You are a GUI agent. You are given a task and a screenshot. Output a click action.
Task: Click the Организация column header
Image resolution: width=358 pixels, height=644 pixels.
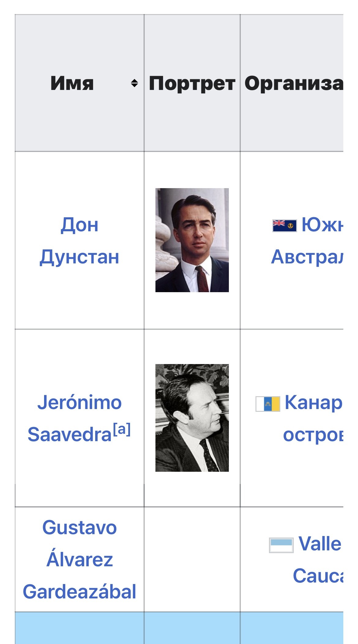pyautogui.click(x=292, y=83)
